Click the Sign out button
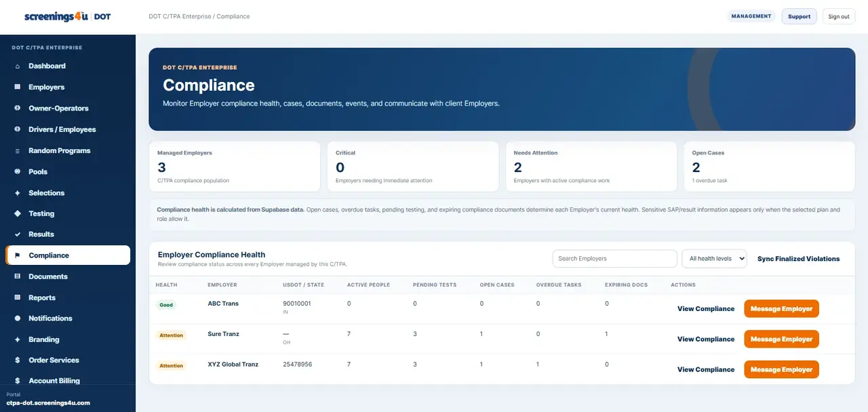Screen dimensions: 868x412 pos(839,16)
